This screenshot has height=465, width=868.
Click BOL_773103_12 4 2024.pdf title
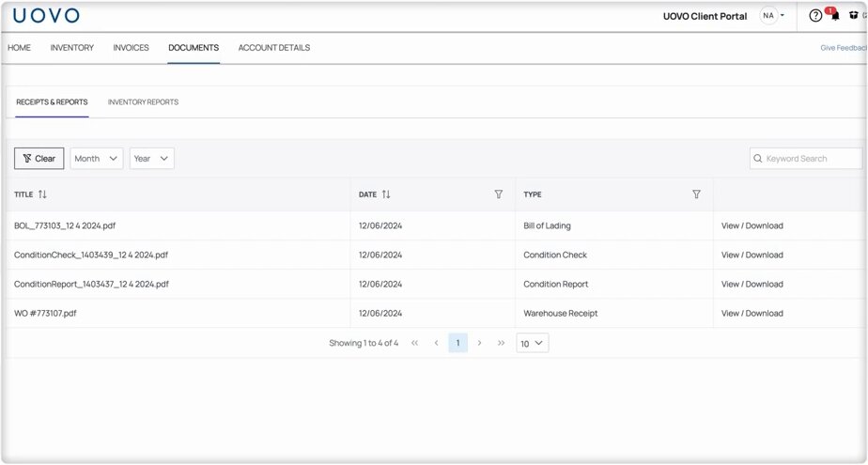point(65,225)
